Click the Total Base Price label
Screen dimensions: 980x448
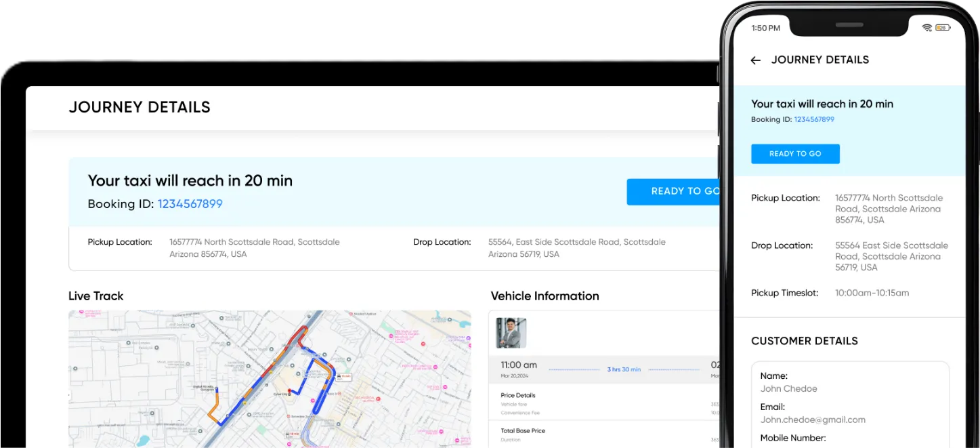click(x=523, y=430)
